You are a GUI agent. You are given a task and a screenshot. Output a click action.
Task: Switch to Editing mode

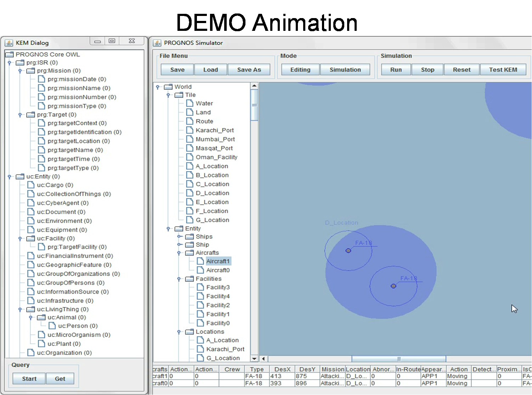coord(300,70)
